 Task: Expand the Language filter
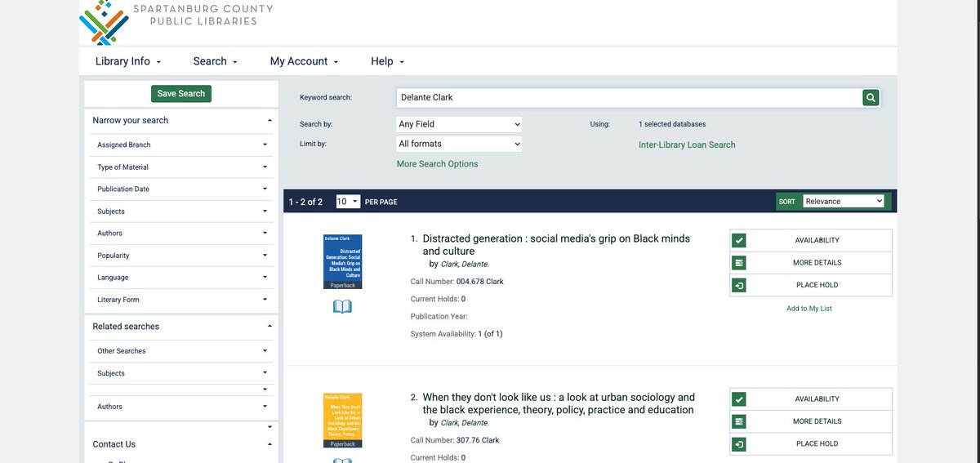(181, 277)
